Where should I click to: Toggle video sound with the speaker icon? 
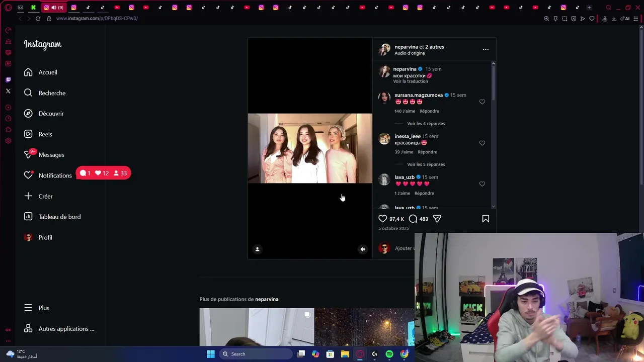[363, 249]
